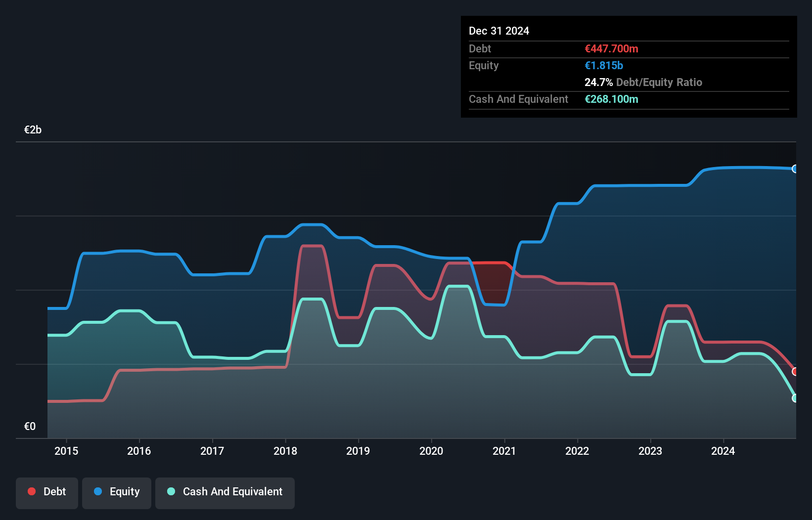812x520 pixels.
Task: Click the Debt row label in tooltip
Action: point(480,49)
